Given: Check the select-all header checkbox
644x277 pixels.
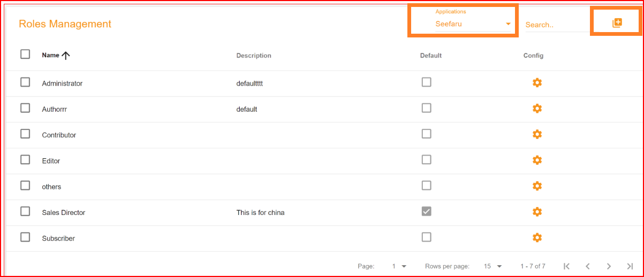Looking at the screenshot, I should [25, 54].
